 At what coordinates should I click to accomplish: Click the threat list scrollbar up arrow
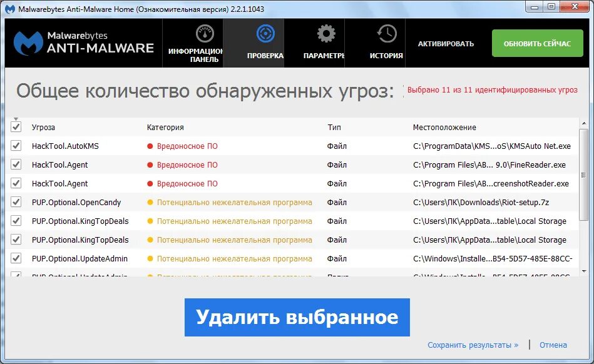pyautogui.click(x=584, y=123)
